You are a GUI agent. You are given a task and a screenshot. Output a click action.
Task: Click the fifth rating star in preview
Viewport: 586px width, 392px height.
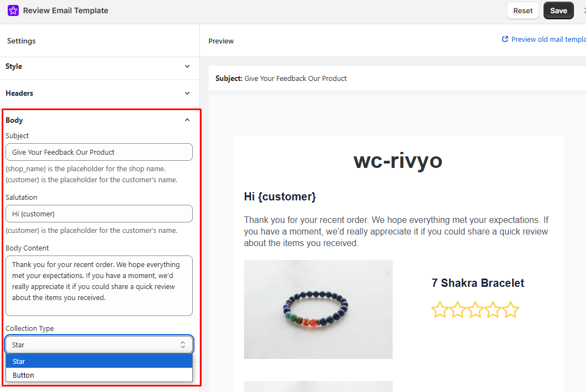[x=511, y=310]
